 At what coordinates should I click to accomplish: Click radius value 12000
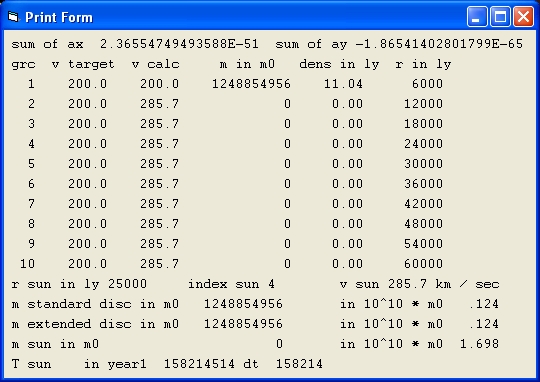point(423,104)
